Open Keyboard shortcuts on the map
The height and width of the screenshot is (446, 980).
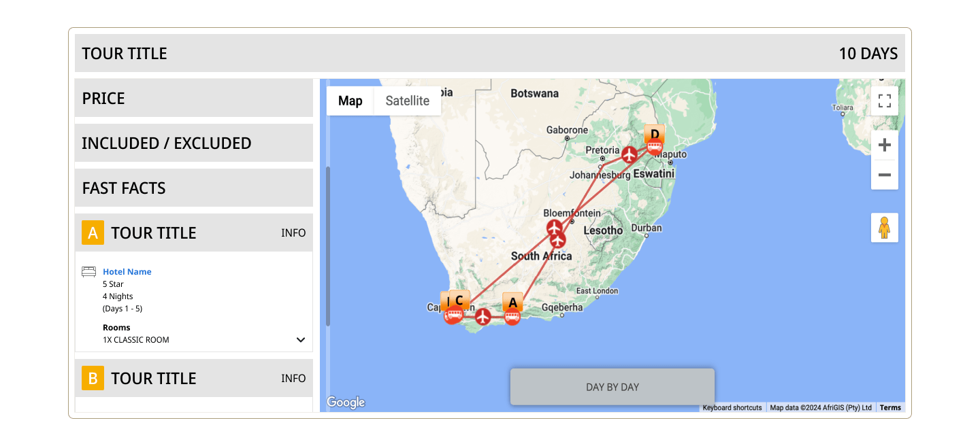click(x=732, y=407)
